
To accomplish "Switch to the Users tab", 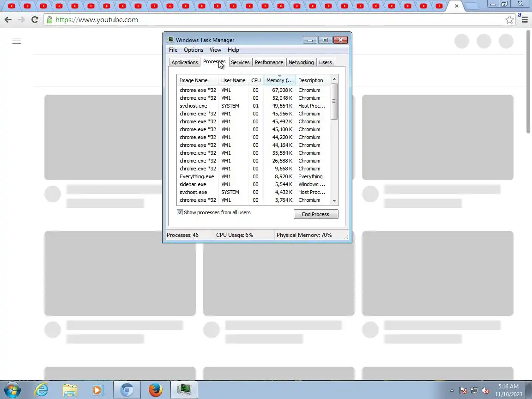I will 326,62.
